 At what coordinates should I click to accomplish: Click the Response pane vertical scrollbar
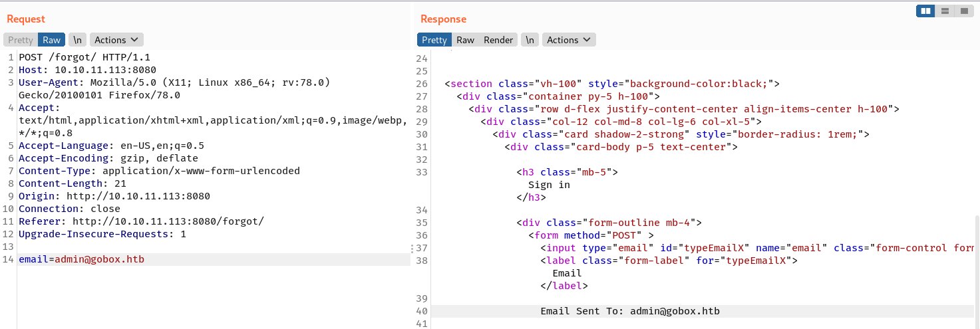[976, 266]
